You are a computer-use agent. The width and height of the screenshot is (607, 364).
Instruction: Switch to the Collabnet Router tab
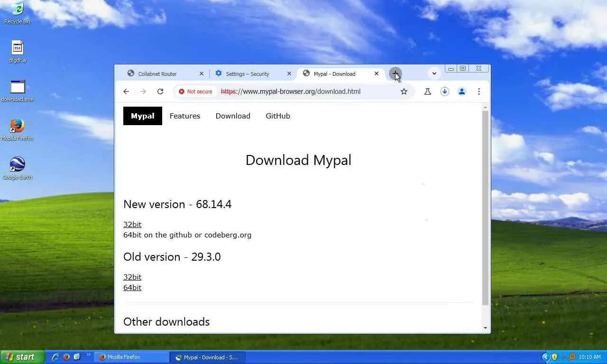pyautogui.click(x=165, y=73)
